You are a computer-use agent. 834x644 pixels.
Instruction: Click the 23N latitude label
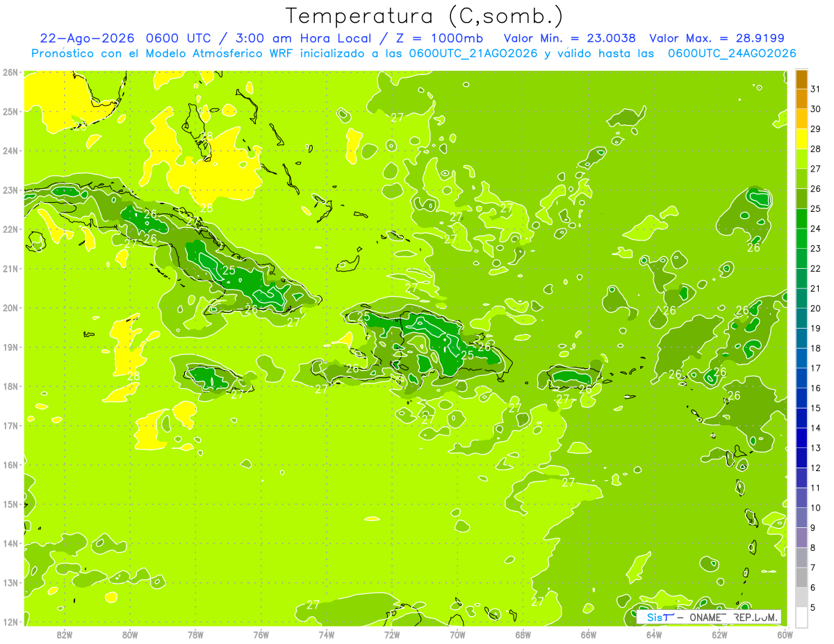coord(10,190)
